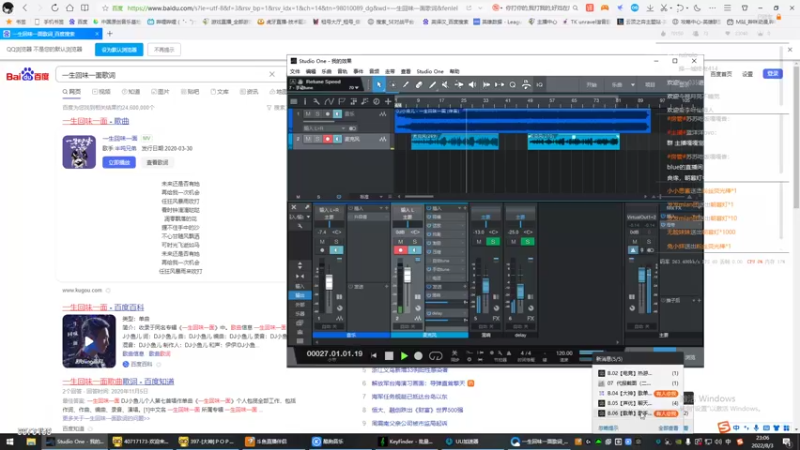Click the browser home icon
Image resolution: width=800 pixels, height=450 pixels.
[70, 8]
